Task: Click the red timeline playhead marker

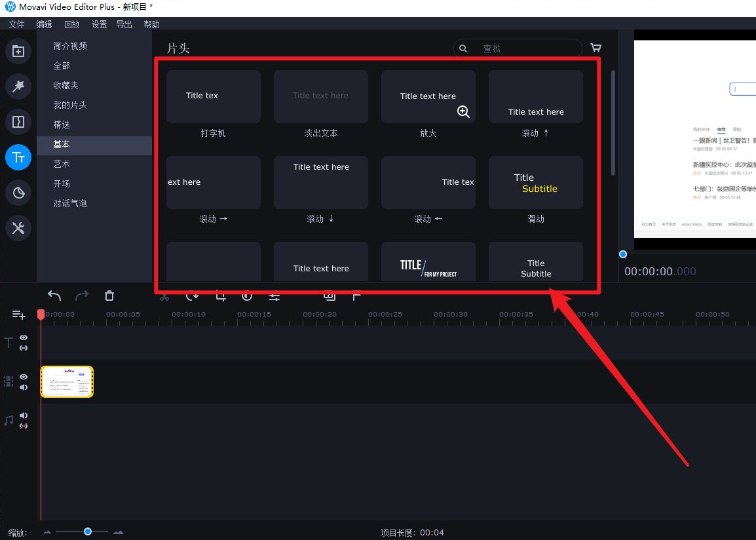Action: coord(41,315)
